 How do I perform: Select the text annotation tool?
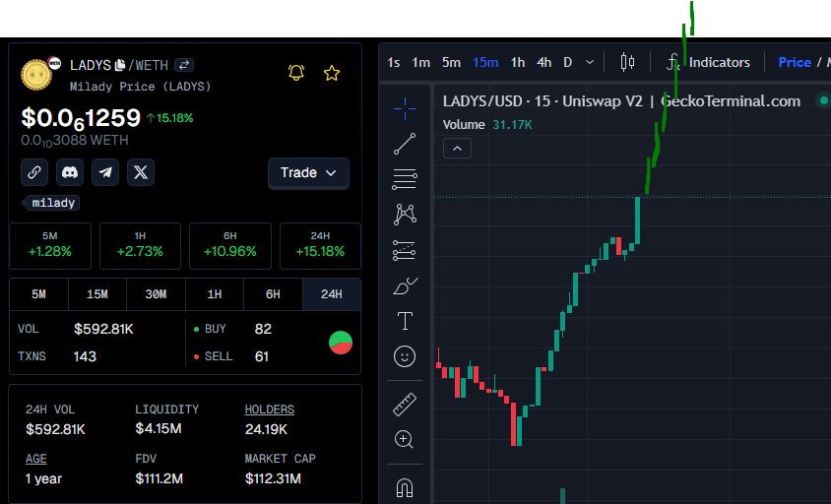(405, 321)
